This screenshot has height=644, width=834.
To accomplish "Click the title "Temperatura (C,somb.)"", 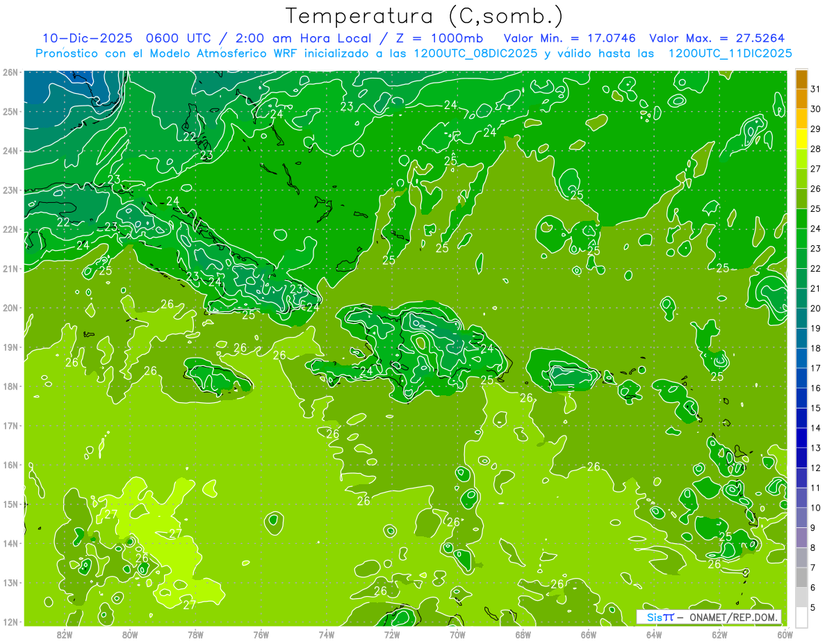I will pyautogui.click(x=425, y=17).
